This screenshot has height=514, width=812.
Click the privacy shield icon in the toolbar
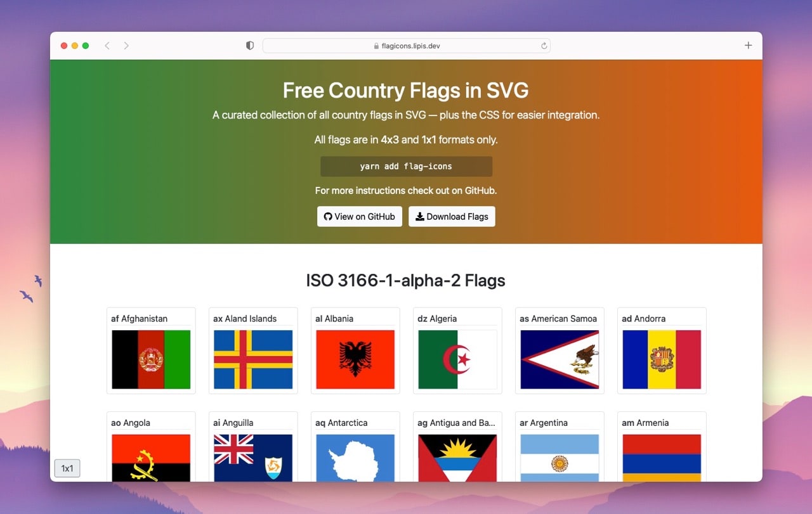tap(249, 45)
